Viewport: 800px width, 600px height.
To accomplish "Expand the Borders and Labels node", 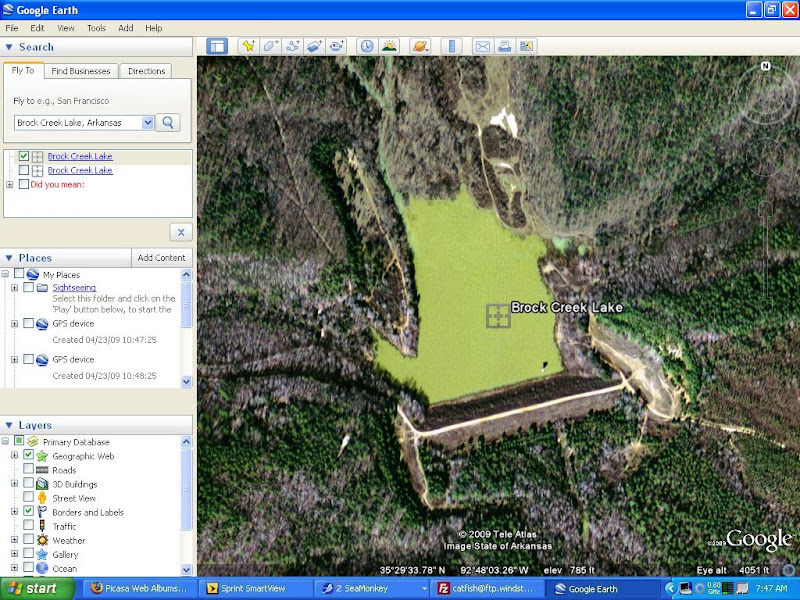I will click(x=14, y=511).
